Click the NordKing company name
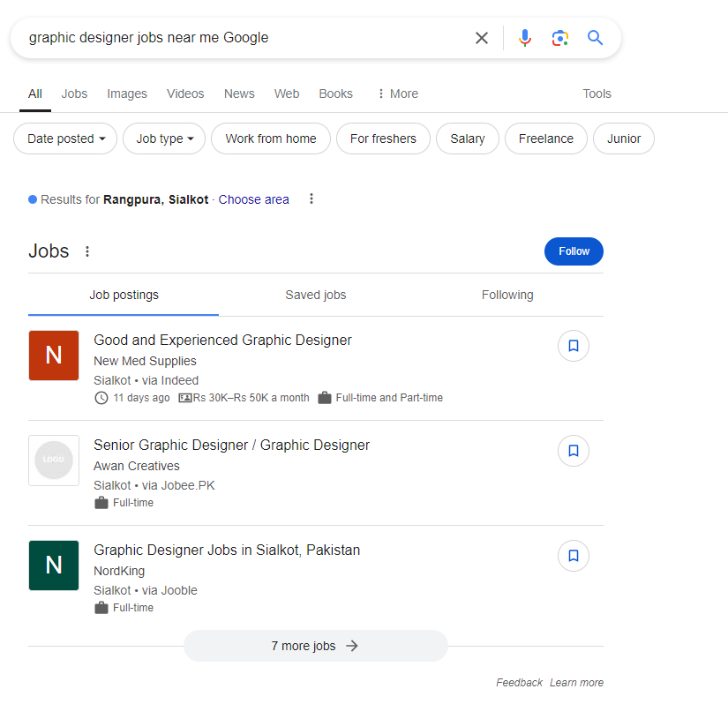The height and width of the screenshot is (704, 728). click(x=119, y=571)
